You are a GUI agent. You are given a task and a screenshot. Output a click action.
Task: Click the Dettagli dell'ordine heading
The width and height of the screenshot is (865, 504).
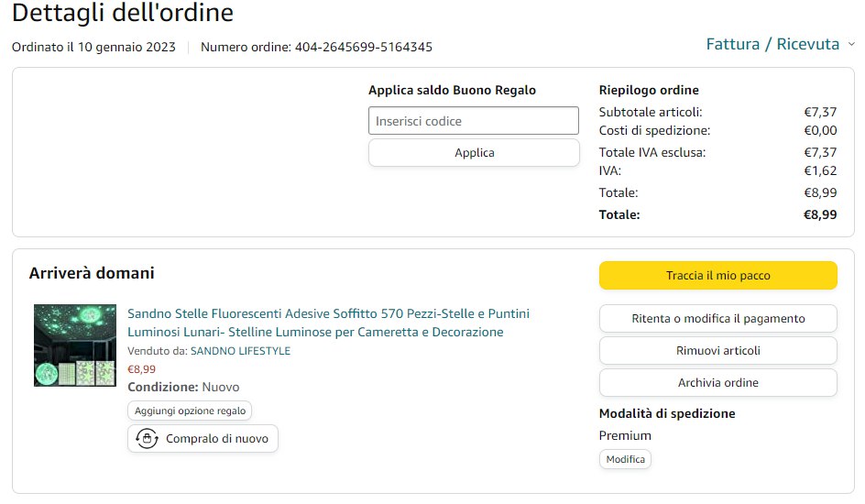(x=123, y=14)
